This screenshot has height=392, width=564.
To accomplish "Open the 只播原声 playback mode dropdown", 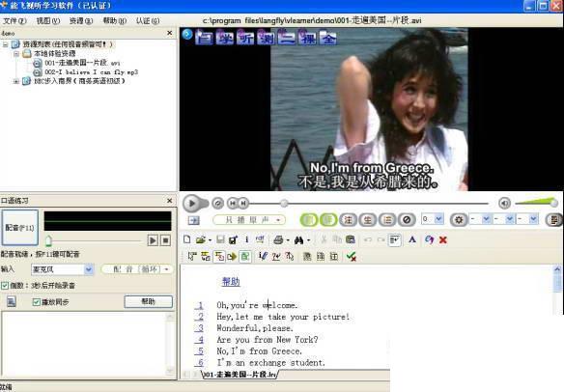I will tap(249, 220).
